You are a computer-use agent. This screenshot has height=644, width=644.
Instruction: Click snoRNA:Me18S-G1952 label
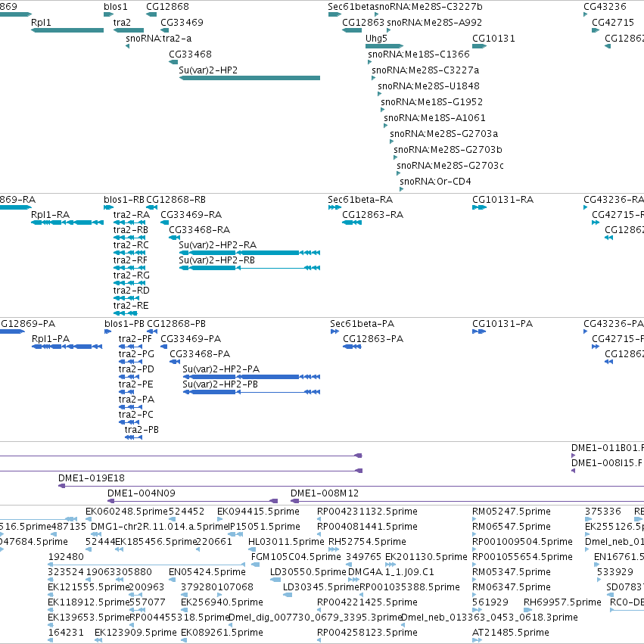point(431,102)
